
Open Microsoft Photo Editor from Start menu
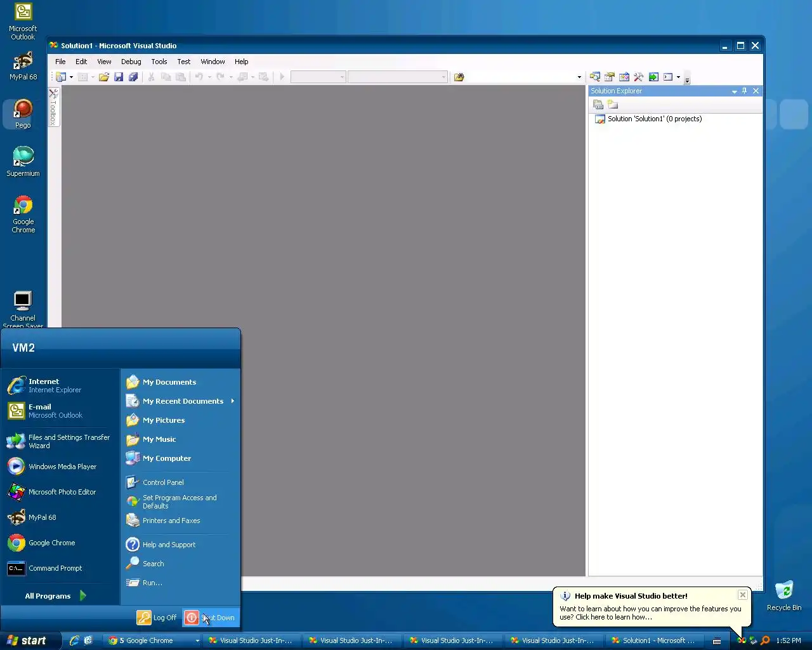tap(61, 492)
